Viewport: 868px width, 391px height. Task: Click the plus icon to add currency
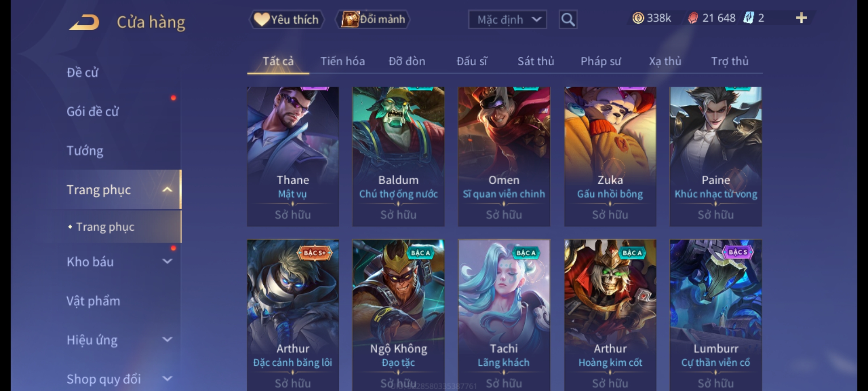[801, 18]
